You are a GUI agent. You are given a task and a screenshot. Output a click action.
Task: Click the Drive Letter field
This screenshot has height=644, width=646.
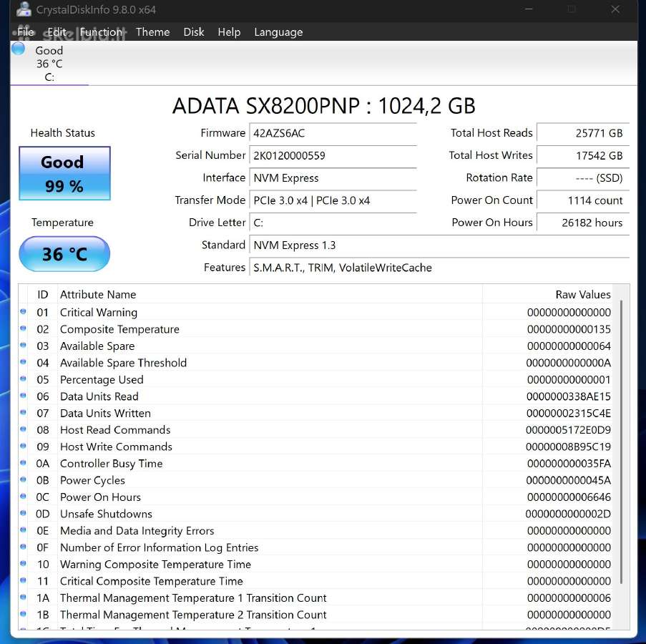[x=333, y=223]
